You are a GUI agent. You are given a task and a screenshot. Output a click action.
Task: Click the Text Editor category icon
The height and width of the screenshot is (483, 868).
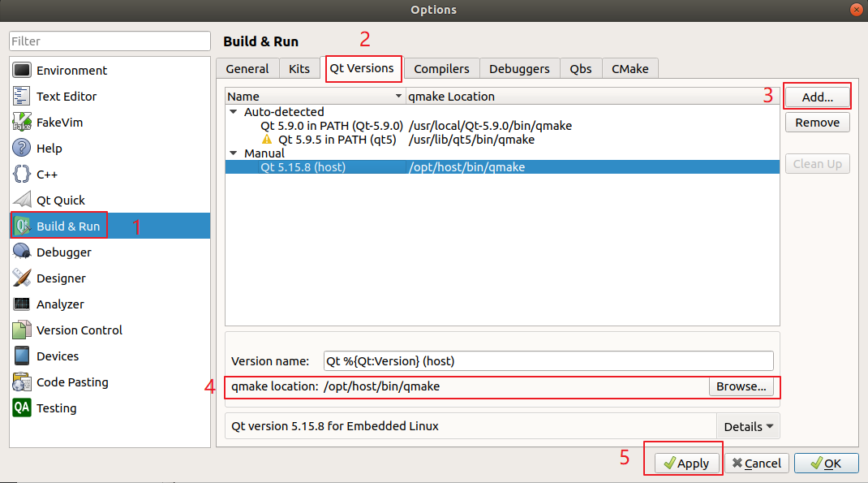coord(22,97)
